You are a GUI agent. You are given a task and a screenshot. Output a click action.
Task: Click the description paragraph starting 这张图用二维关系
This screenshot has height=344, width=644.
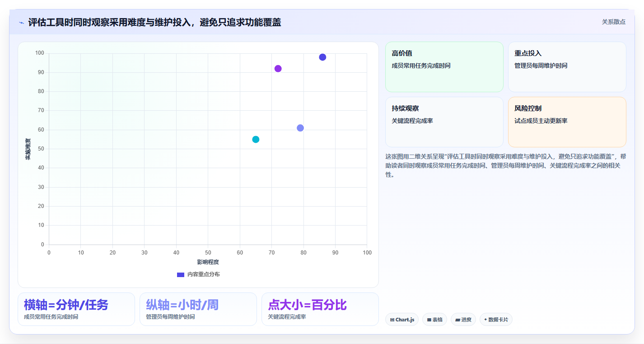(505, 165)
